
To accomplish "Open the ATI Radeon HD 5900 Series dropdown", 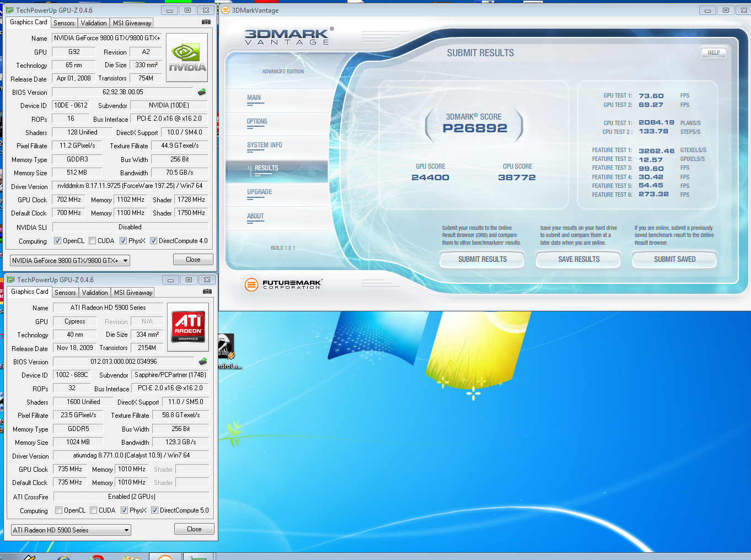I will (x=71, y=530).
